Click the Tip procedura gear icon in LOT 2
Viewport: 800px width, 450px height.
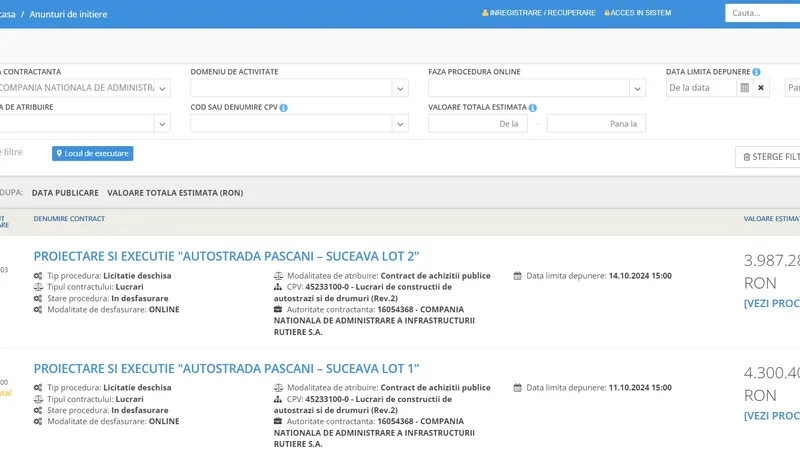tap(38, 276)
